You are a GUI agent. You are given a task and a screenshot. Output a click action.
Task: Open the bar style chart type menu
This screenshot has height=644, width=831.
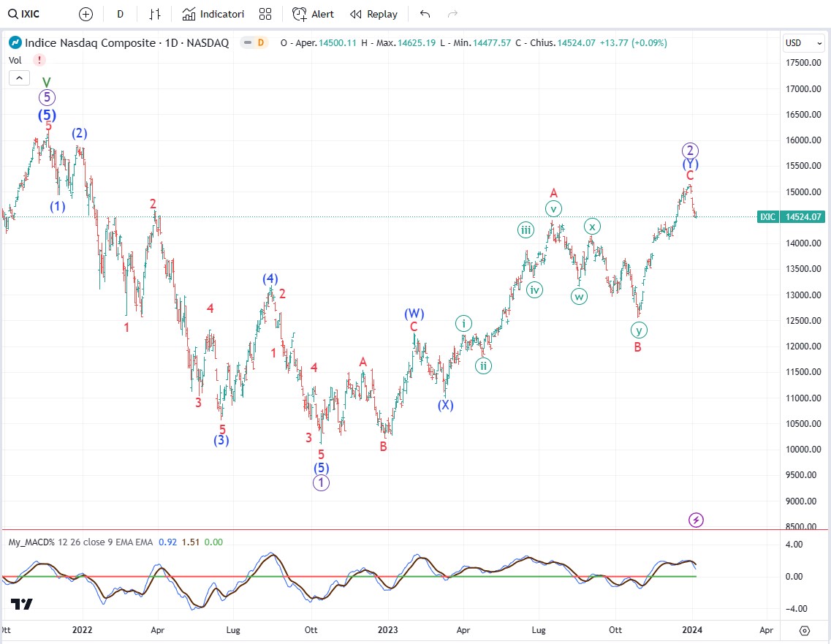(x=155, y=15)
